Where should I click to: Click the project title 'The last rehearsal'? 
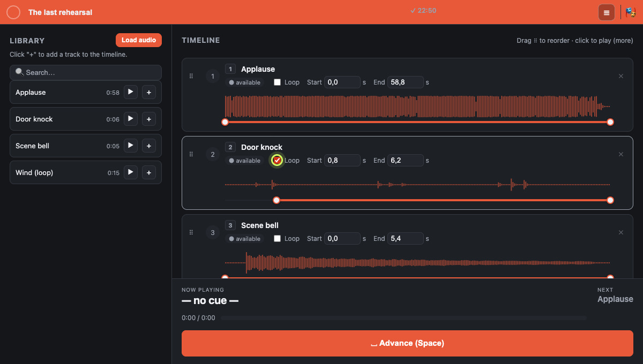tap(60, 12)
